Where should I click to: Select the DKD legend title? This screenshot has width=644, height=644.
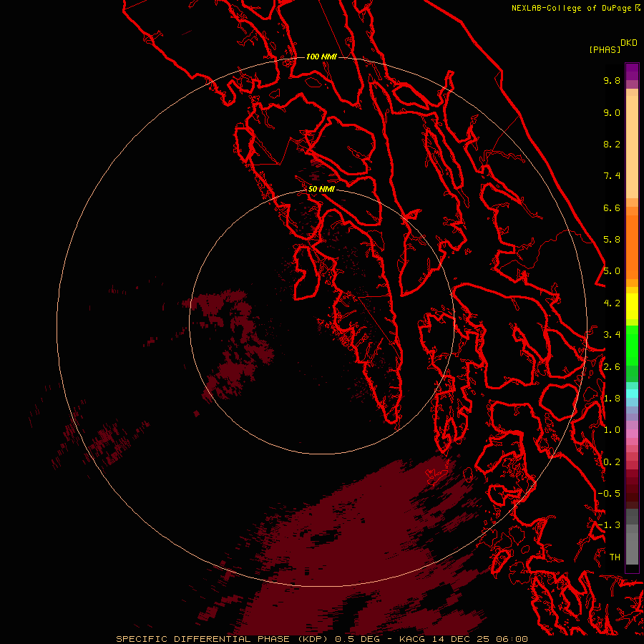(629, 43)
